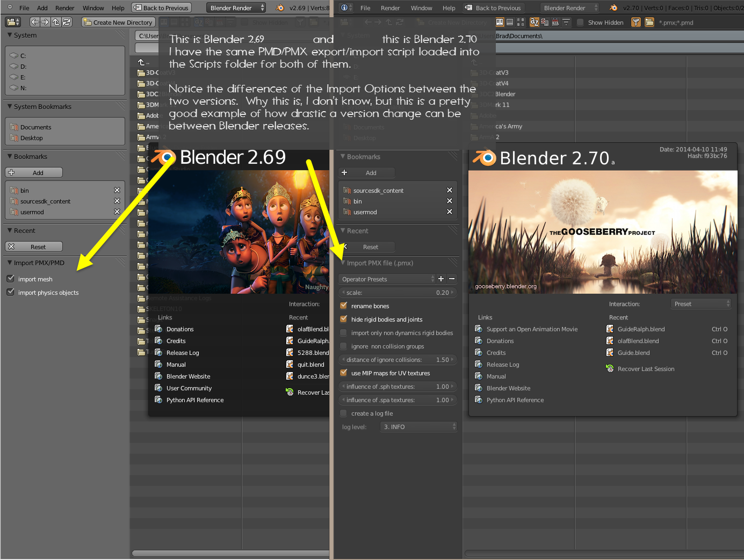Adjust the scale value field
The image size is (744, 560).
tap(398, 292)
